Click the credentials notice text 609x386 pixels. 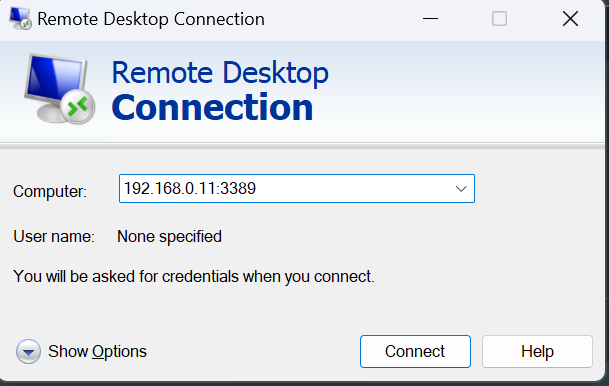click(194, 277)
